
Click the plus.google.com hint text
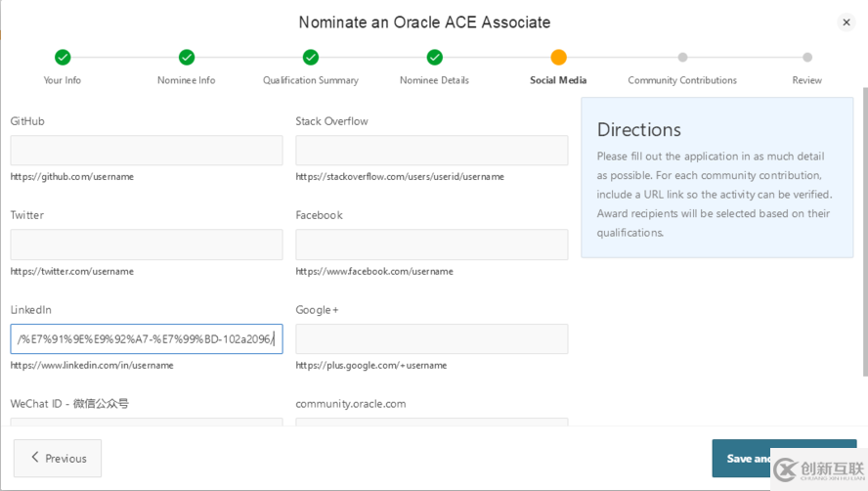pos(370,365)
